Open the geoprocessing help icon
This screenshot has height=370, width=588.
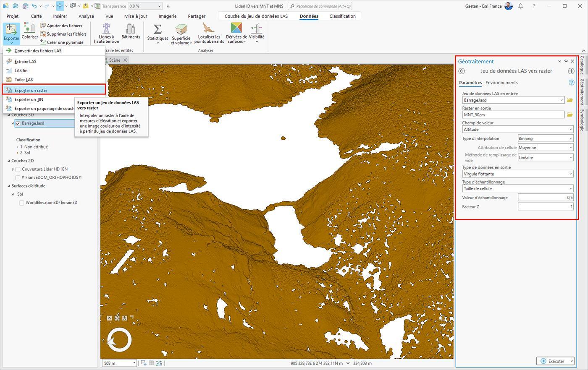tap(571, 83)
